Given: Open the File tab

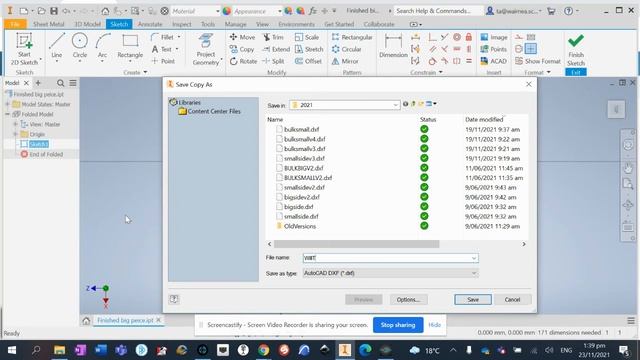Looking at the screenshot, I should [x=15, y=24].
